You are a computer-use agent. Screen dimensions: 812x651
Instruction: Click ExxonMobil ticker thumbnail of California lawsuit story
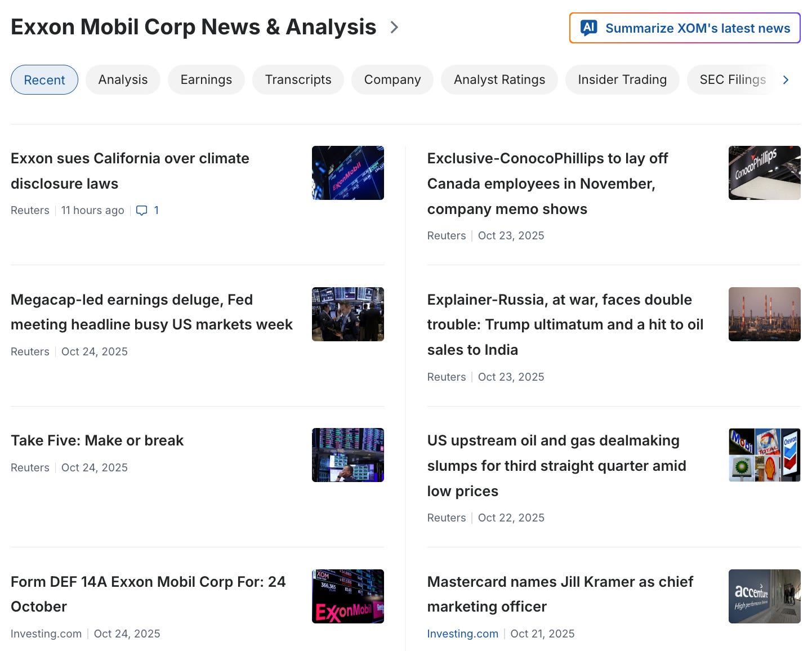pyautogui.click(x=348, y=173)
